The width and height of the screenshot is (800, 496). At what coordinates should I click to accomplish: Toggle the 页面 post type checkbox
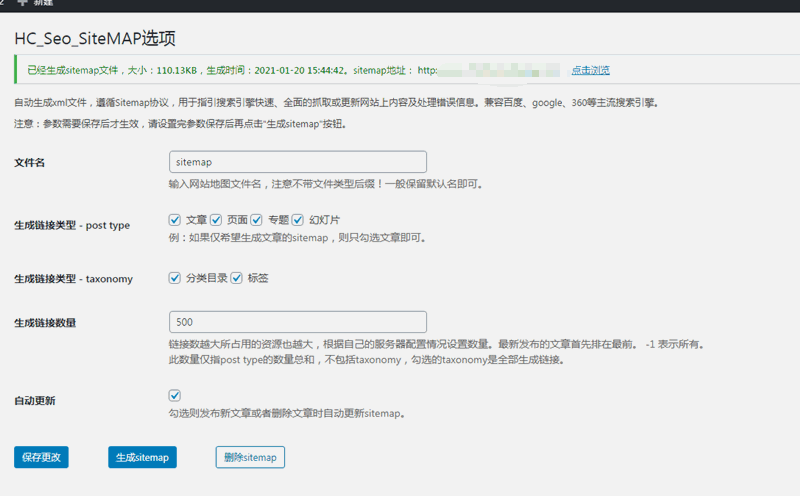216,219
